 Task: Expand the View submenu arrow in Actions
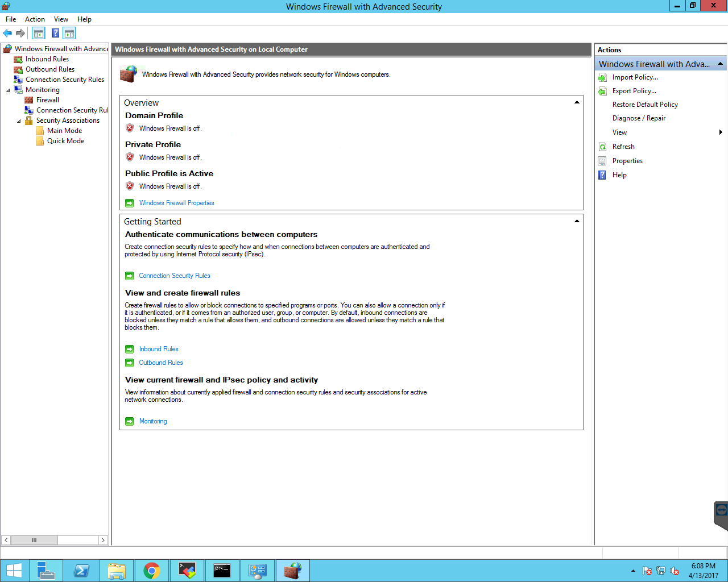[721, 132]
